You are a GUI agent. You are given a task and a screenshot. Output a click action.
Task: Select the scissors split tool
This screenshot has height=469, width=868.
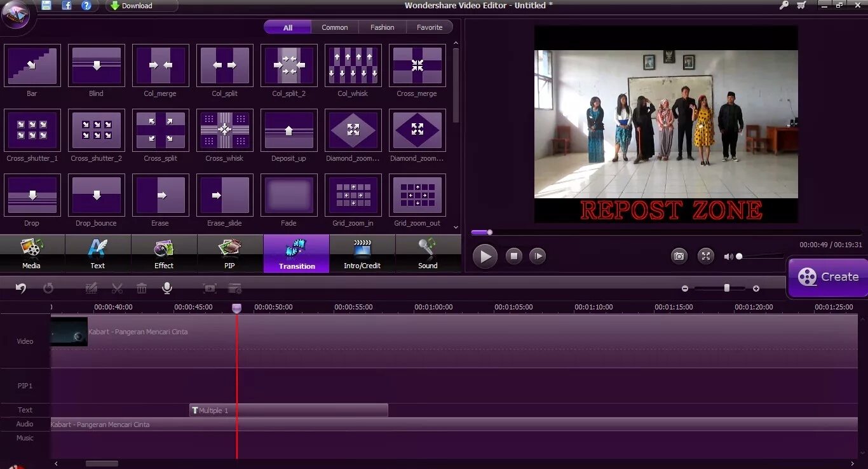(x=116, y=288)
